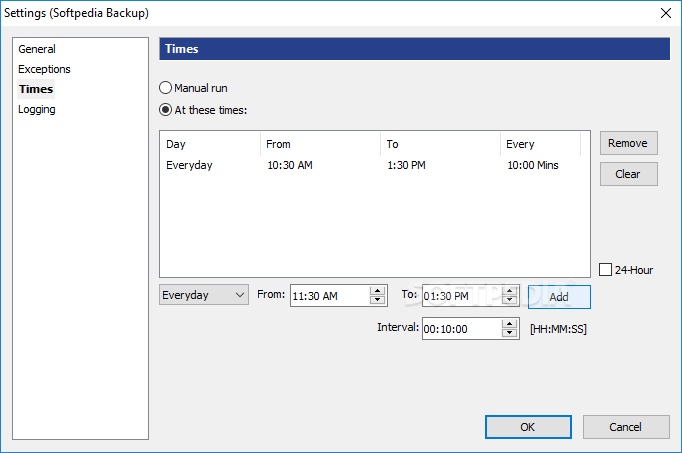Click the Add button
The height and width of the screenshot is (453, 682).
point(559,297)
